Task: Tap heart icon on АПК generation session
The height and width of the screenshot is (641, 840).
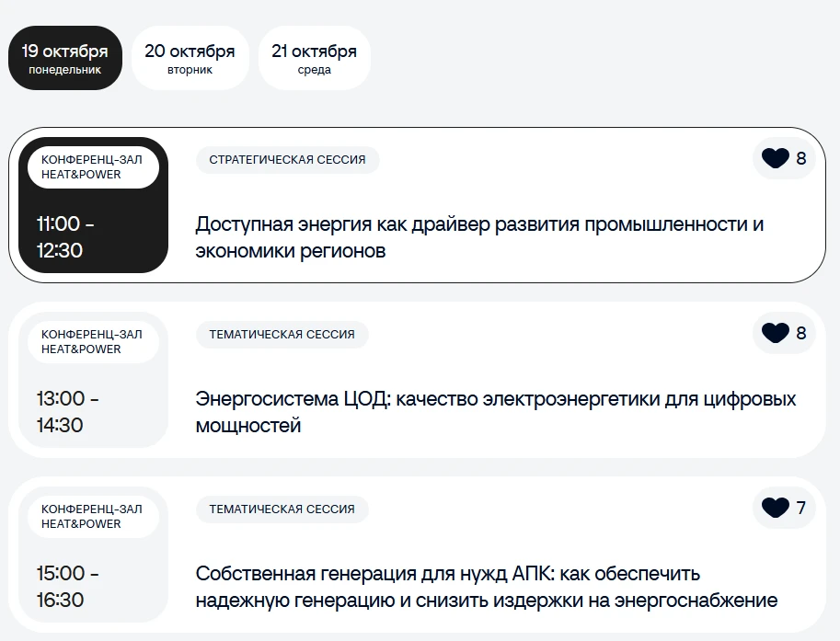Action: 776,508
